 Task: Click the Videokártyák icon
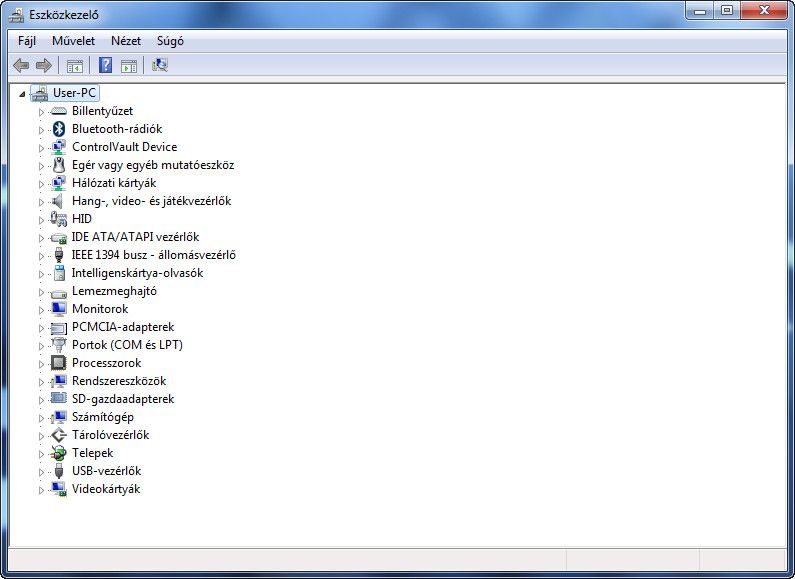59,489
